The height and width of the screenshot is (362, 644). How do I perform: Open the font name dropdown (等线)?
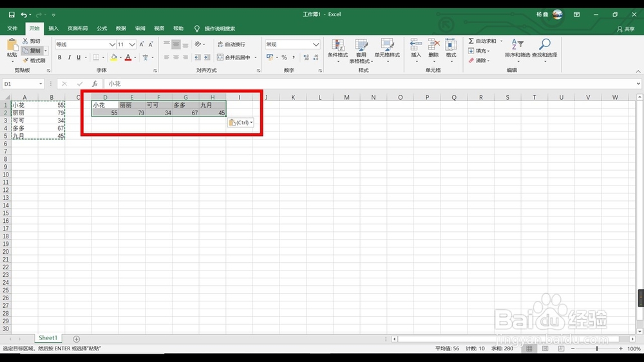point(112,44)
